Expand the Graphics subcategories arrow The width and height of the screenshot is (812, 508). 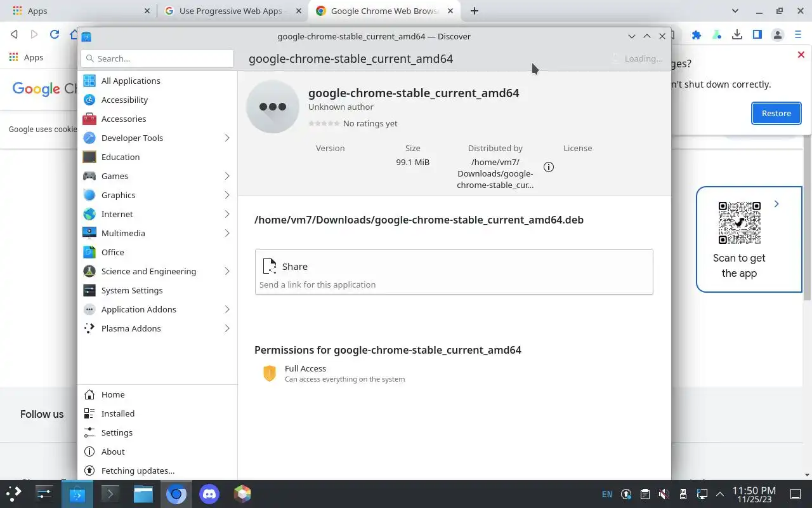coord(226,195)
